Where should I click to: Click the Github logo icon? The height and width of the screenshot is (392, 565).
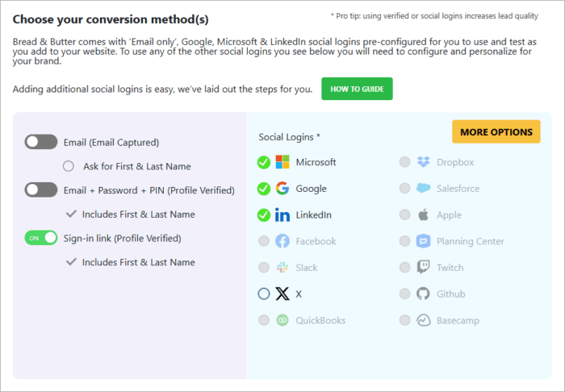[424, 294]
